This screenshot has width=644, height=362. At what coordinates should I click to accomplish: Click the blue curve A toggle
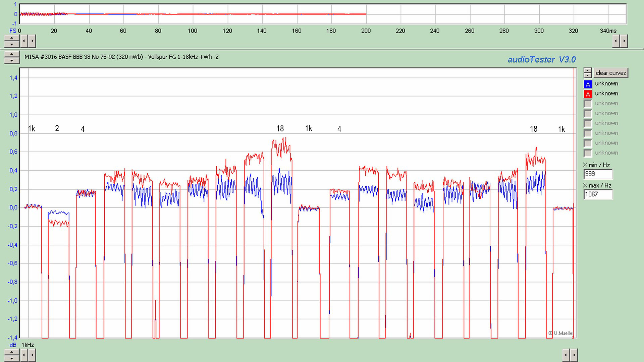coord(588,84)
